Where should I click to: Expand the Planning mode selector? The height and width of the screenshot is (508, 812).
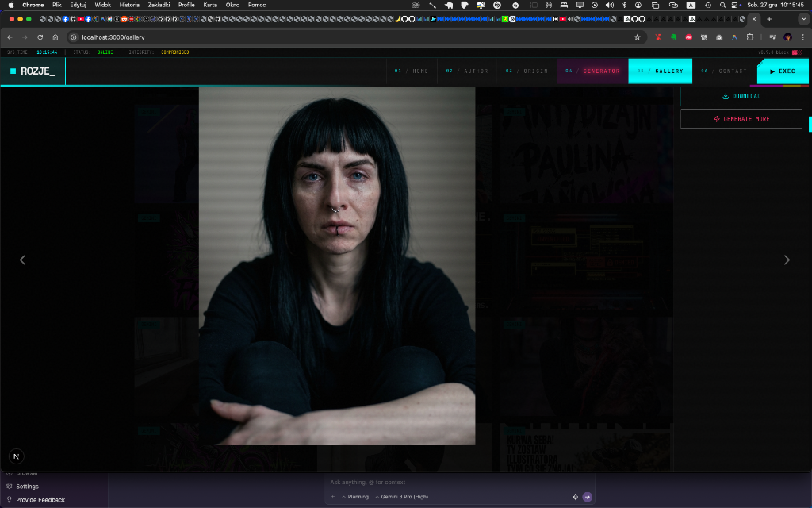[355, 497]
